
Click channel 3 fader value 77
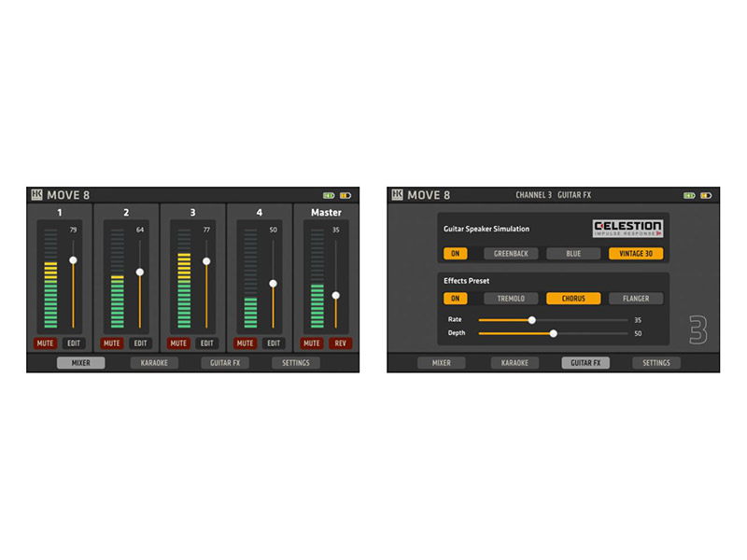click(x=206, y=230)
